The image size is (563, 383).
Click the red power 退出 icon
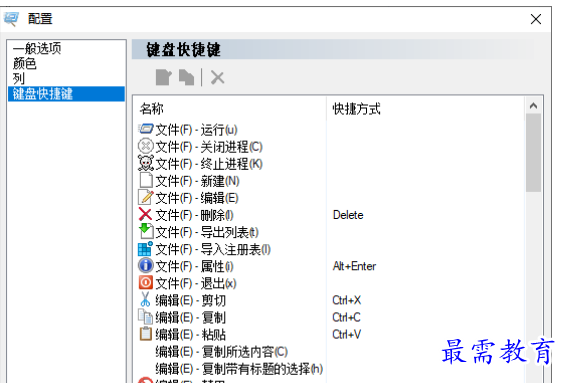pos(146,282)
